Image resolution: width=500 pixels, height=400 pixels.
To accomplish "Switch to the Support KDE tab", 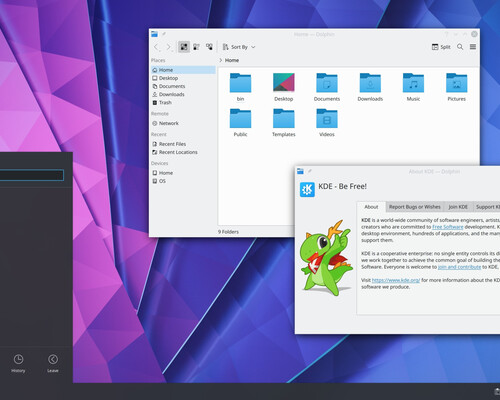I will pos(486,207).
